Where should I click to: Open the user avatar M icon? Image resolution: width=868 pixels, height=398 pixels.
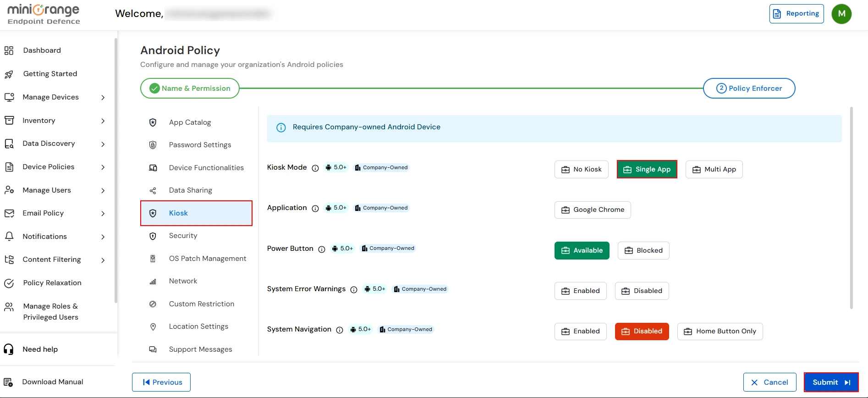pyautogui.click(x=841, y=14)
